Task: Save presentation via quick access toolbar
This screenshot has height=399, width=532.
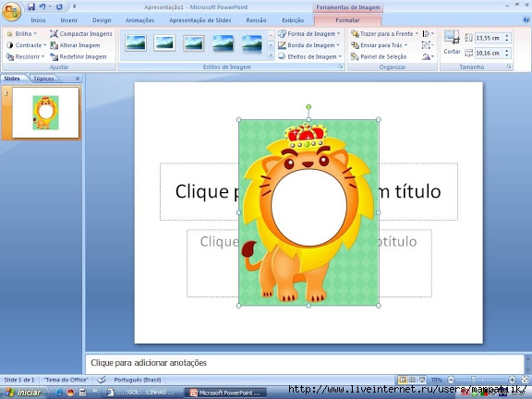Action: (x=31, y=6)
